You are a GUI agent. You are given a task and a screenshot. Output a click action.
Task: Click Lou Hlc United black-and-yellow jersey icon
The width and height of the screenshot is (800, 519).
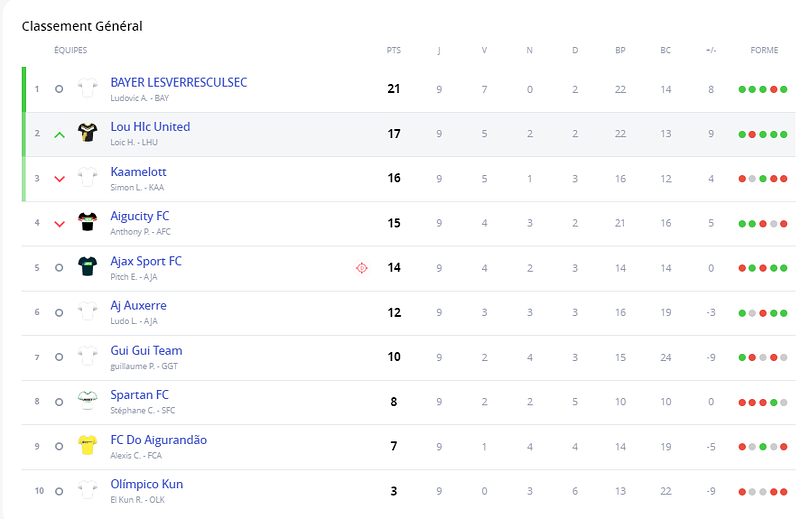(x=87, y=133)
